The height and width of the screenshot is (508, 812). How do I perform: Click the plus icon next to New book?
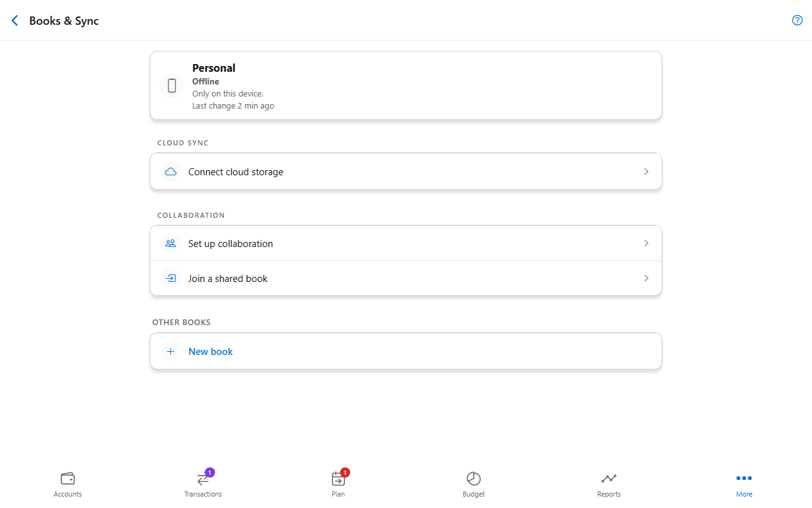pyautogui.click(x=171, y=351)
